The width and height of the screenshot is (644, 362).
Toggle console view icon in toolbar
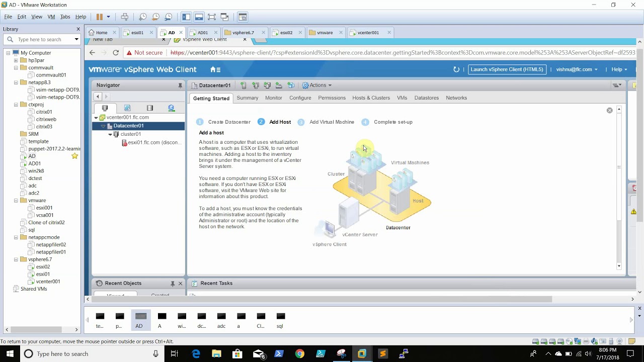pos(243,17)
